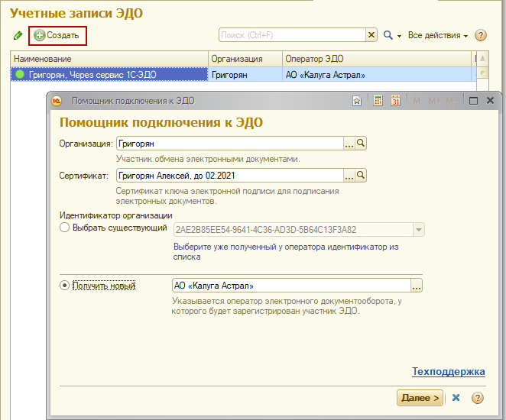Viewport: 506px width, 420px height.
Task: Click the M+ memory add button
Action: [435, 102]
